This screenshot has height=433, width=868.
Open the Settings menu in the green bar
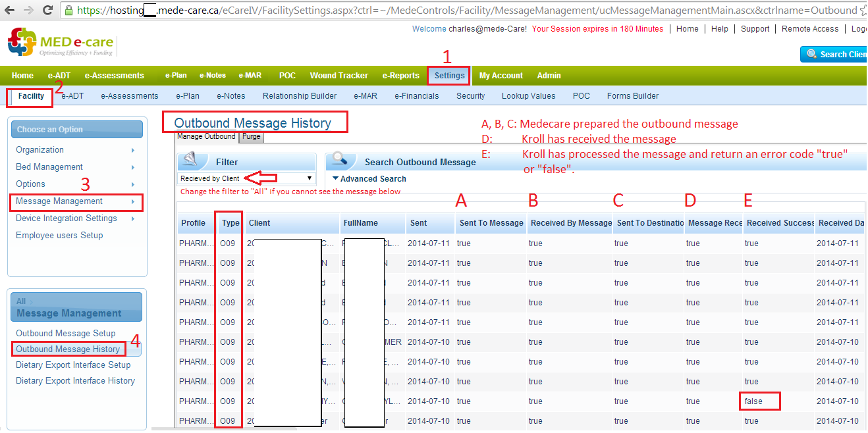pos(449,76)
